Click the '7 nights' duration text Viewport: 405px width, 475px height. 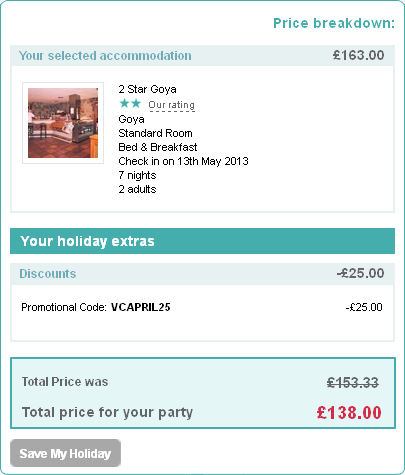point(137,175)
